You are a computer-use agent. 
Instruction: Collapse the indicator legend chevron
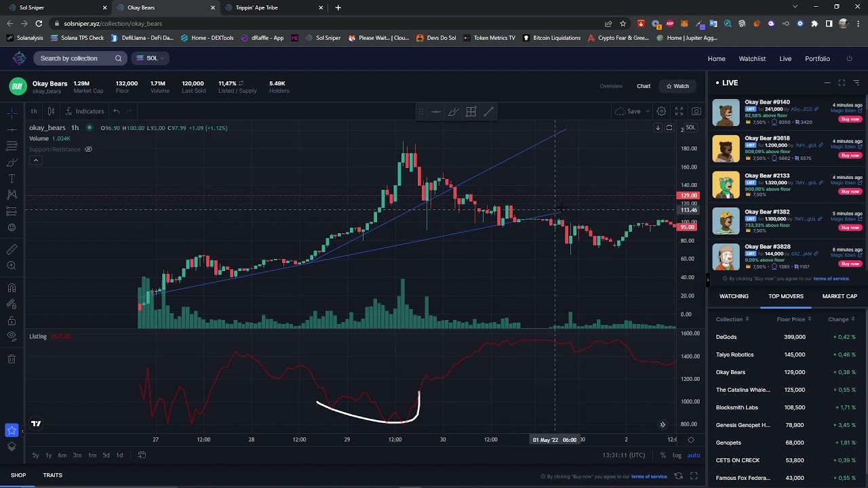pyautogui.click(x=35, y=161)
